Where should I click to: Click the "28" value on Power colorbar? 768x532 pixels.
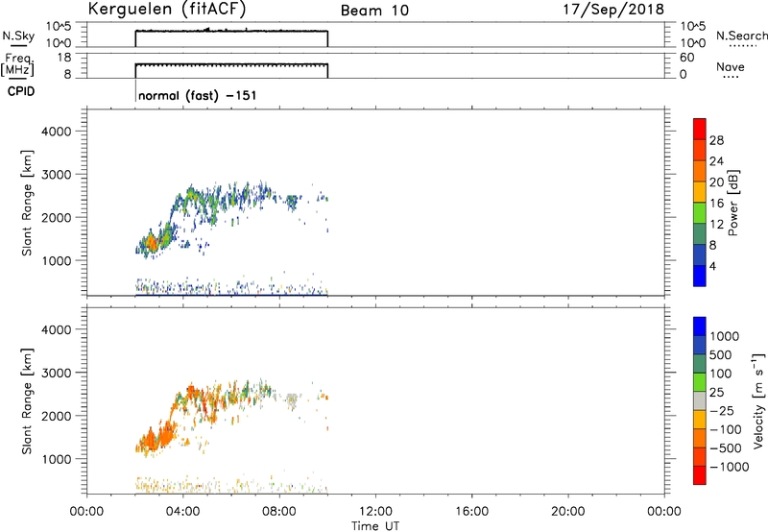(716, 140)
